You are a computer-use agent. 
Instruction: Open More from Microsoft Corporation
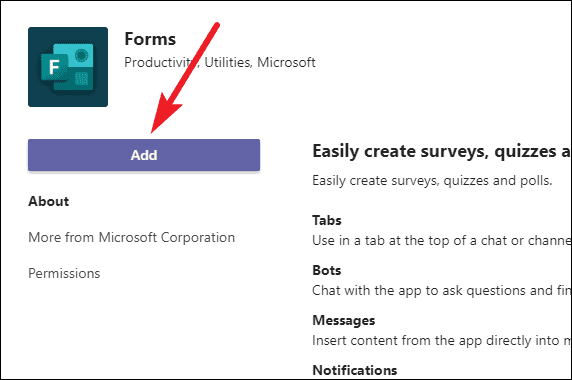click(132, 237)
